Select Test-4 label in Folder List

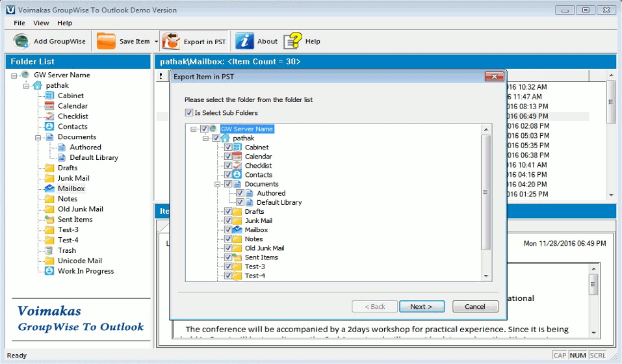click(68, 240)
